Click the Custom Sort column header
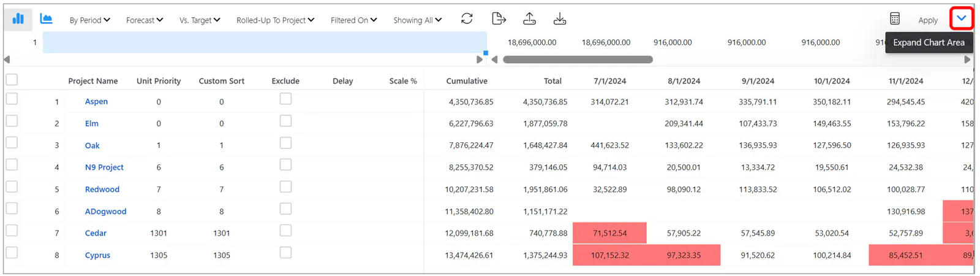980x276 pixels. (x=222, y=81)
